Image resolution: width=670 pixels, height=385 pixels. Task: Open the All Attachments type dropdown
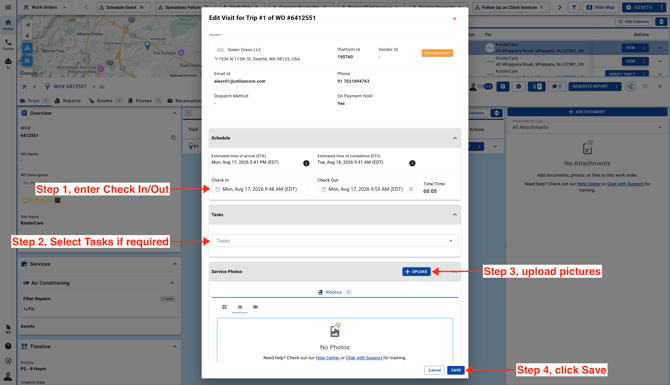(x=587, y=126)
